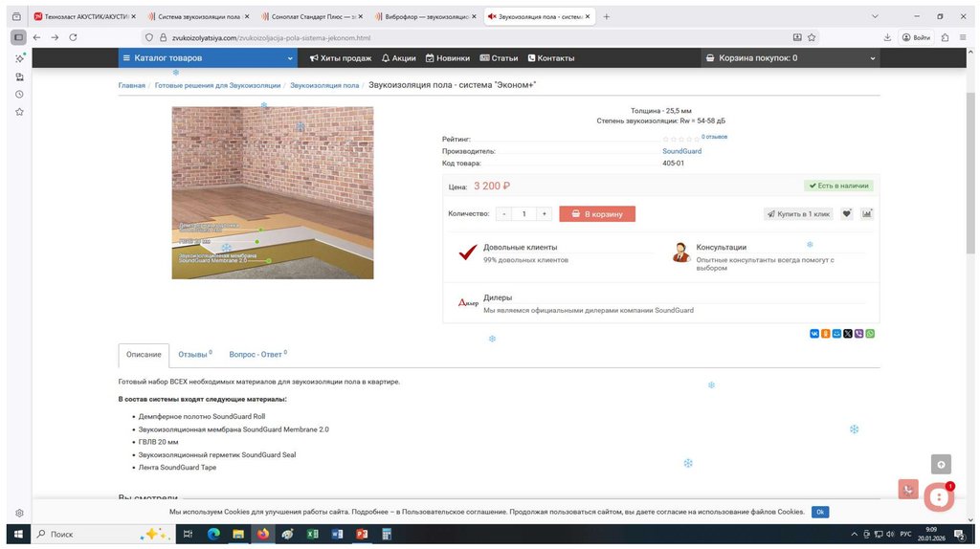Expand the Корзина покупок dropdown
The image size is (980, 549).
pyautogui.click(x=790, y=58)
